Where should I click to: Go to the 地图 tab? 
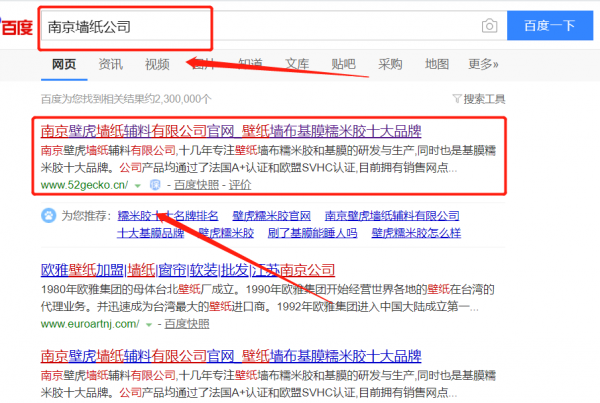tap(437, 64)
